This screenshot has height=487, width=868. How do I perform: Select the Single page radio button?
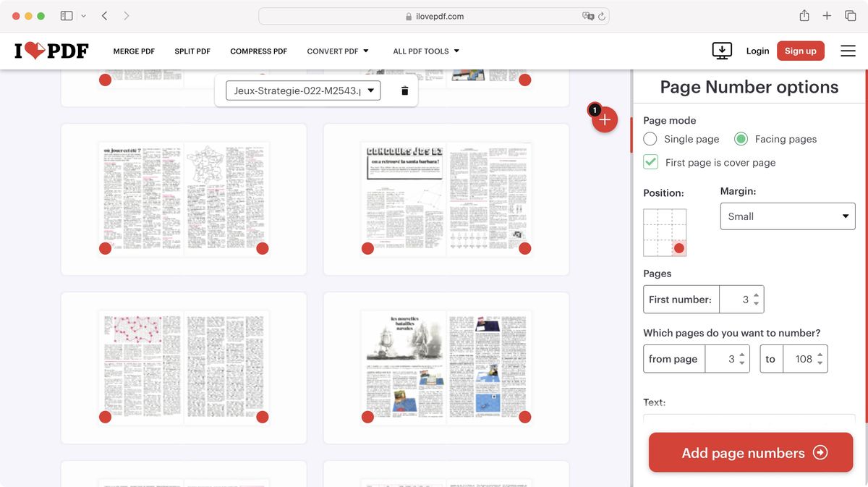(x=650, y=138)
